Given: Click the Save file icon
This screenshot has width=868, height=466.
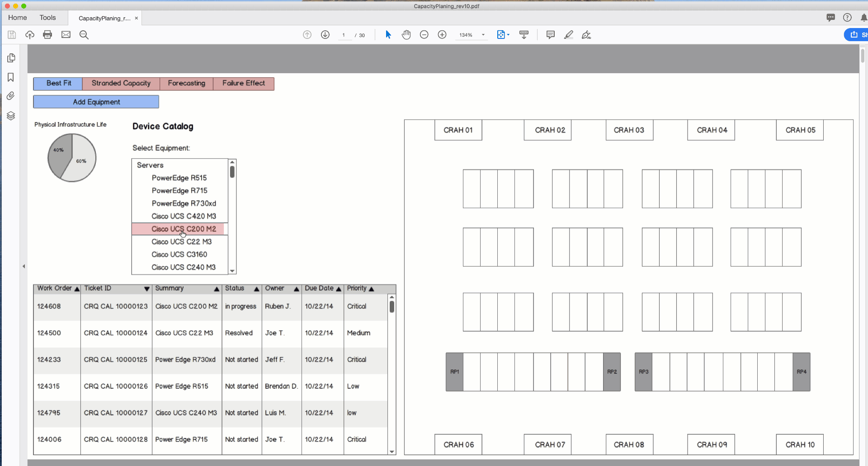Looking at the screenshot, I should tap(12, 35).
